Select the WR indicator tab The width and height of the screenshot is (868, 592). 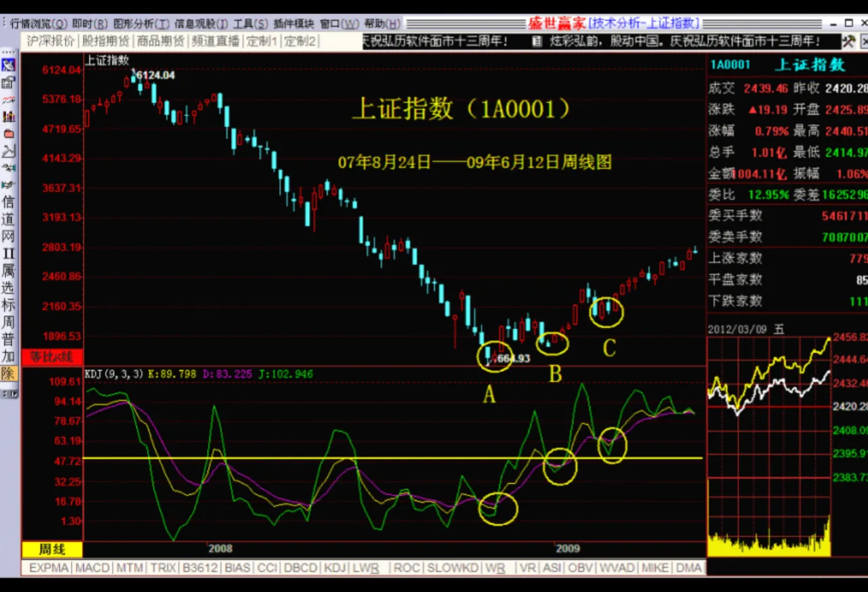pyautogui.click(x=497, y=568)
